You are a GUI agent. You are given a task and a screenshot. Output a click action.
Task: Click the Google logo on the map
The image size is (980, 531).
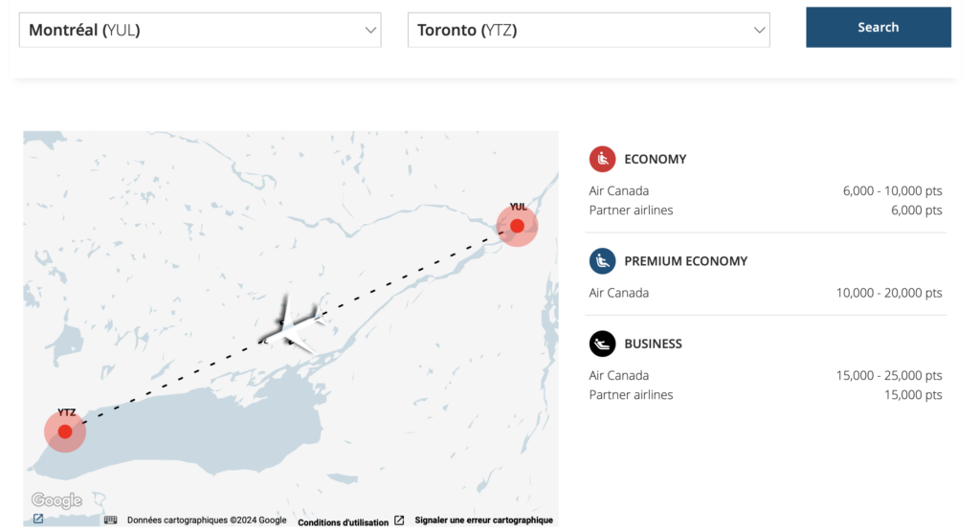(x=56, y=500)
